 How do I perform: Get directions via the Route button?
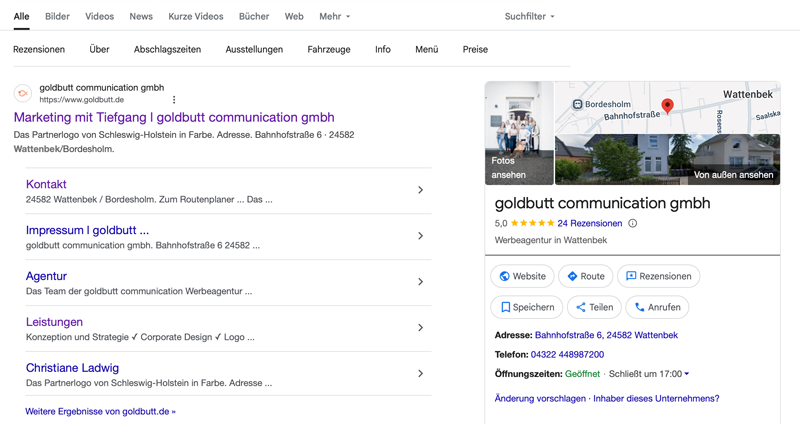click(x=585, y=276)
